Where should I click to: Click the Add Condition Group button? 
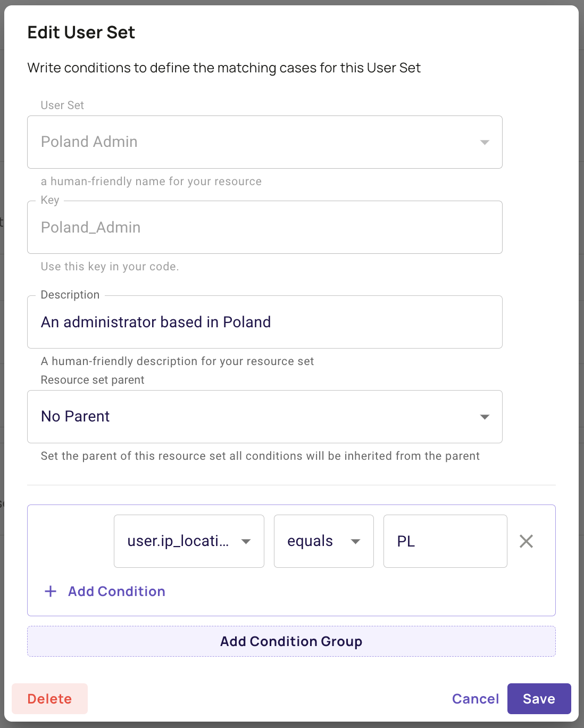(x=291, y=641)
